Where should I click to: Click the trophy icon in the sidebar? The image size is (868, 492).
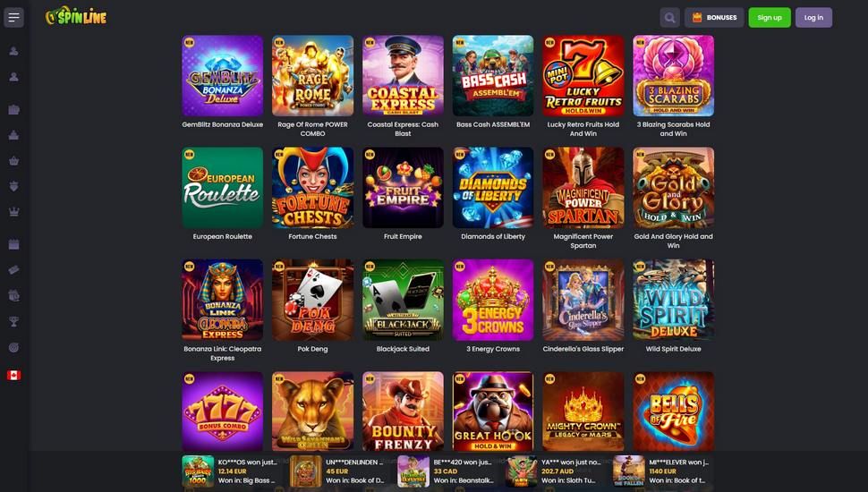click(13, 321)
